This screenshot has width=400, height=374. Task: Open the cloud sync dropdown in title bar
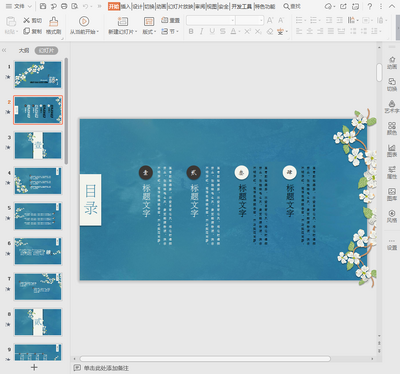pyautogui.click(x=330, y=6)
